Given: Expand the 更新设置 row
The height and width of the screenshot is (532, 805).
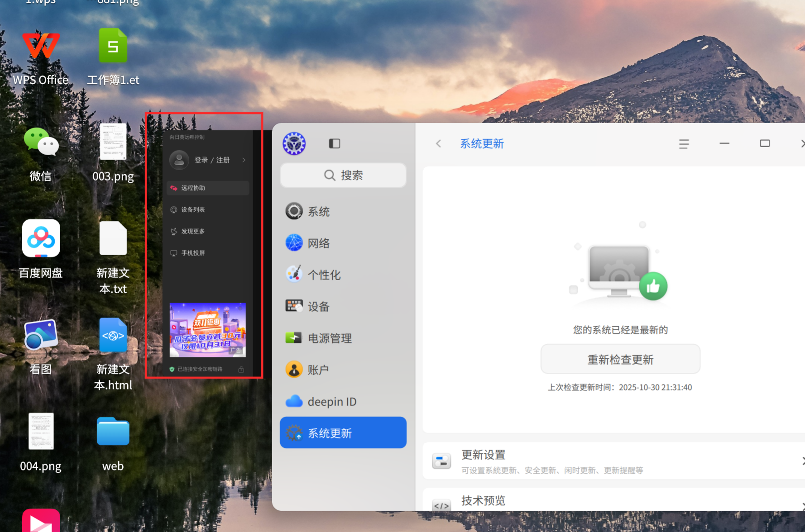Looking at the screenshot, I should click(614, 461).
